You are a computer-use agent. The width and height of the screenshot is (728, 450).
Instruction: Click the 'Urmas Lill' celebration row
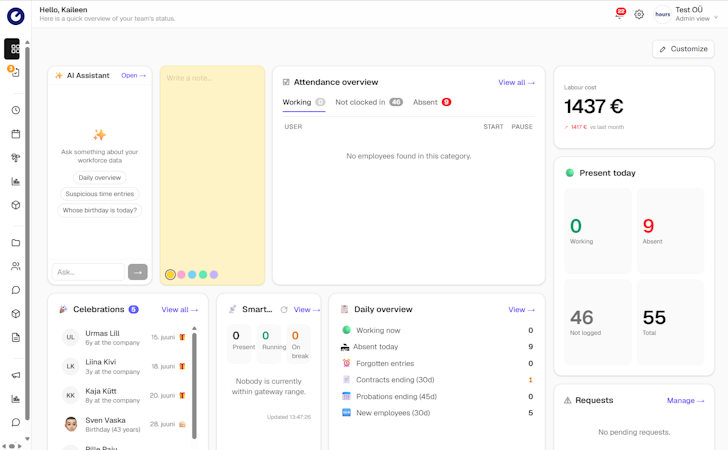click(x=124, y=338)
